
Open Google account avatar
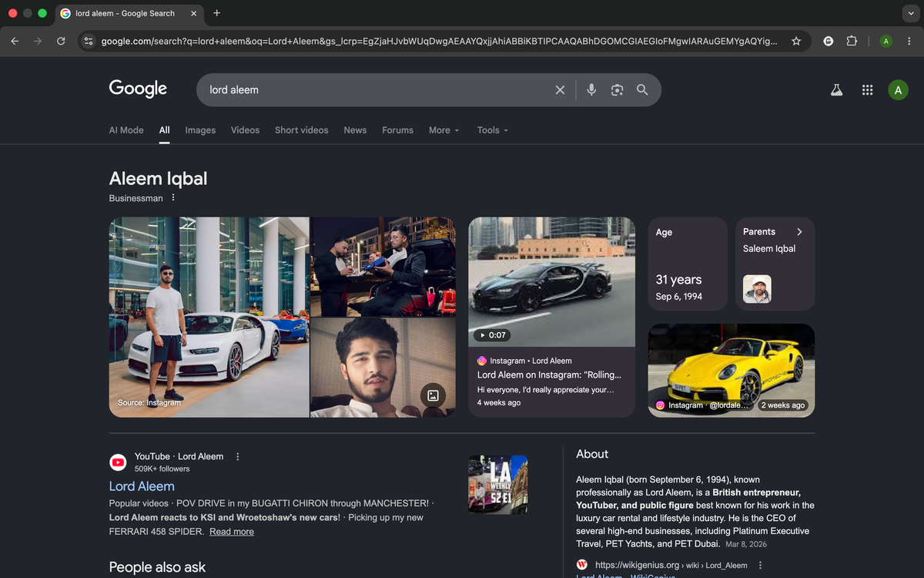pos(898,90)
